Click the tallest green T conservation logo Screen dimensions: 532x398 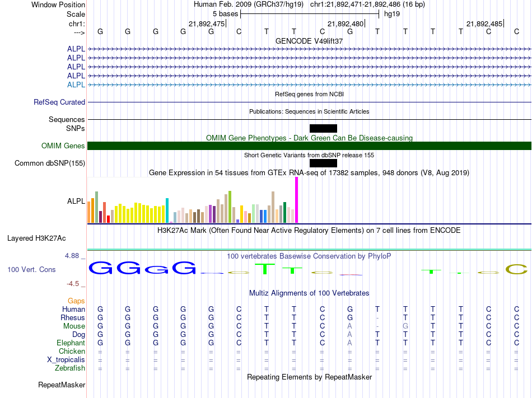(265, 269)
